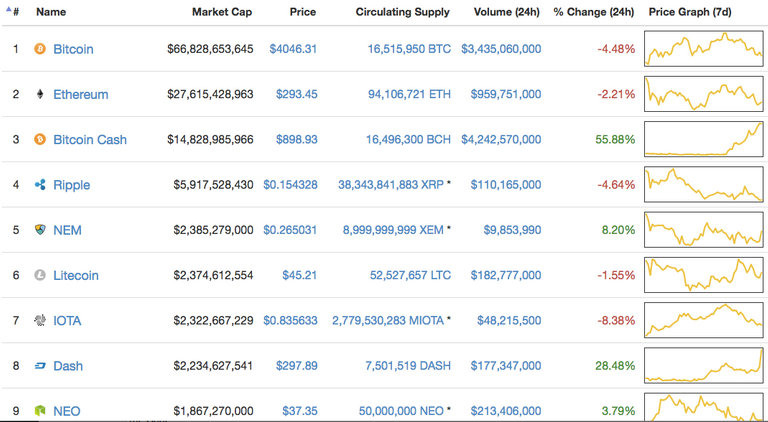This screenshot has height=422, width=768.
Task: Click the NEM shield logo icon
Action: pyautogui.click(x=40, y=230)
